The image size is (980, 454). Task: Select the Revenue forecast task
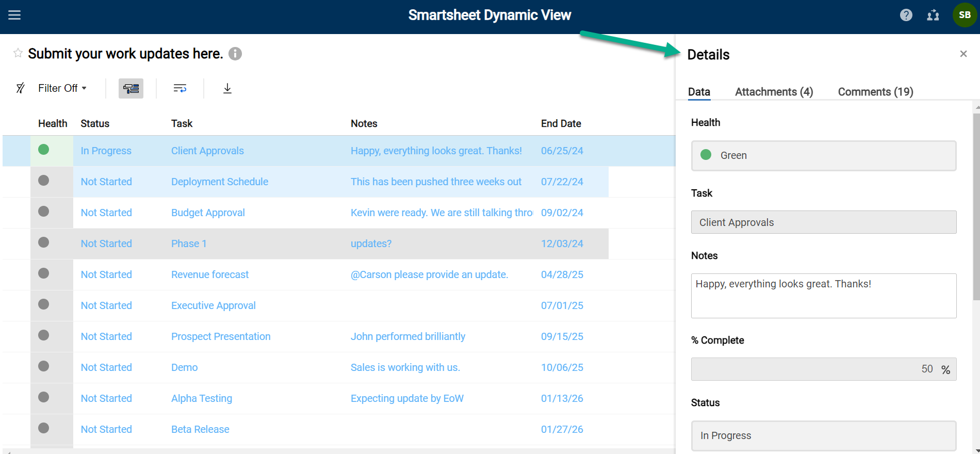pos(210,274)
